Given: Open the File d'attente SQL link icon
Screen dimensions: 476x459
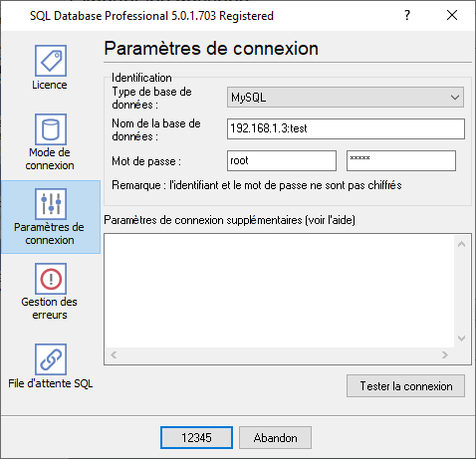Looking at the screenshot, I should [x=51, y=359].
